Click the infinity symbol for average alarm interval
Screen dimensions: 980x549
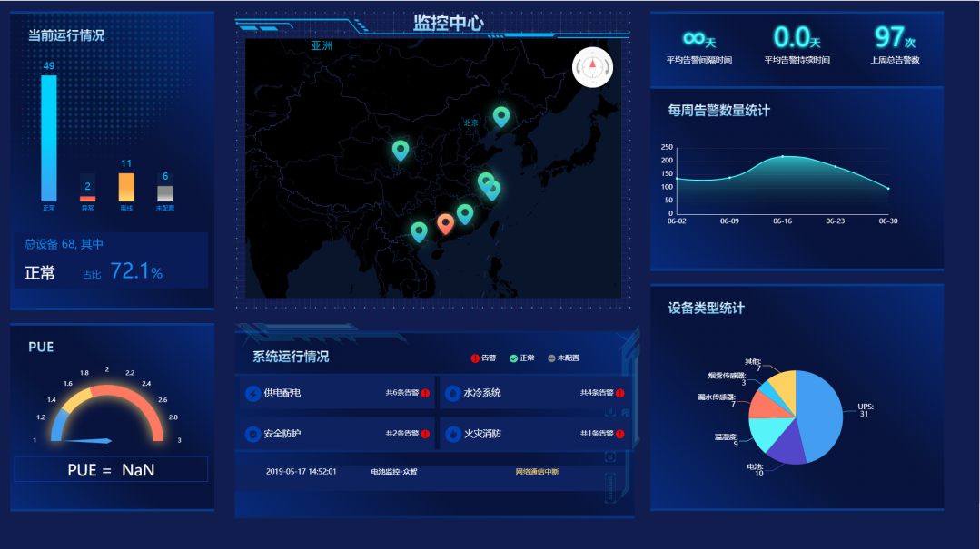(x=694, y=38)
